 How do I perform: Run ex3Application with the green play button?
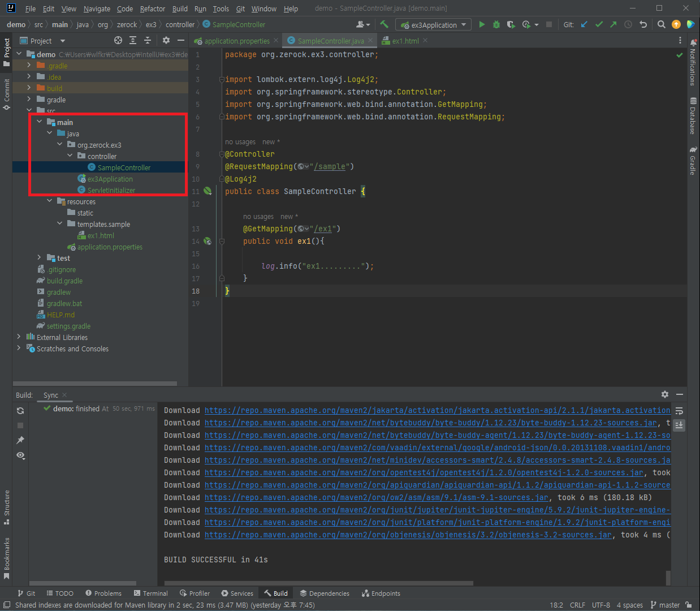pos(482,24)
